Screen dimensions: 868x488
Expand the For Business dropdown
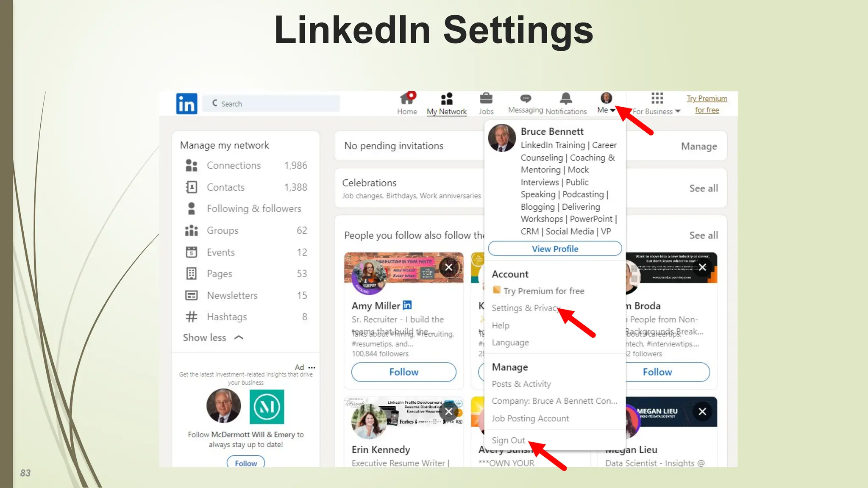tap(657, 111)
